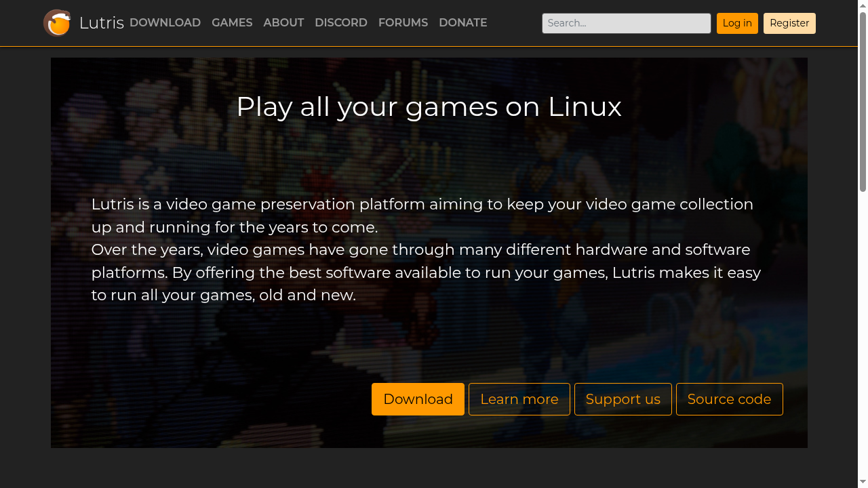Open the Source code link
868x488 pixels.
coord(729,399)
